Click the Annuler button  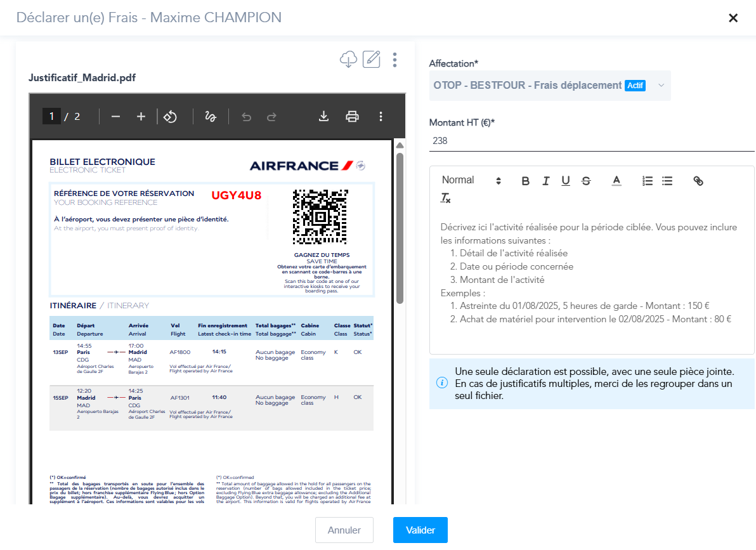tap(344, 530)
